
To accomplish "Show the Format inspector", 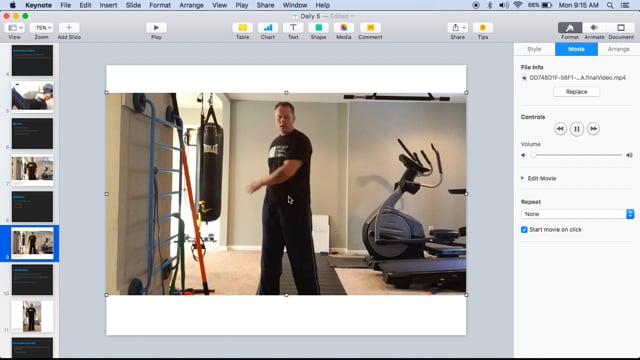I will click(x=570, y=27).
